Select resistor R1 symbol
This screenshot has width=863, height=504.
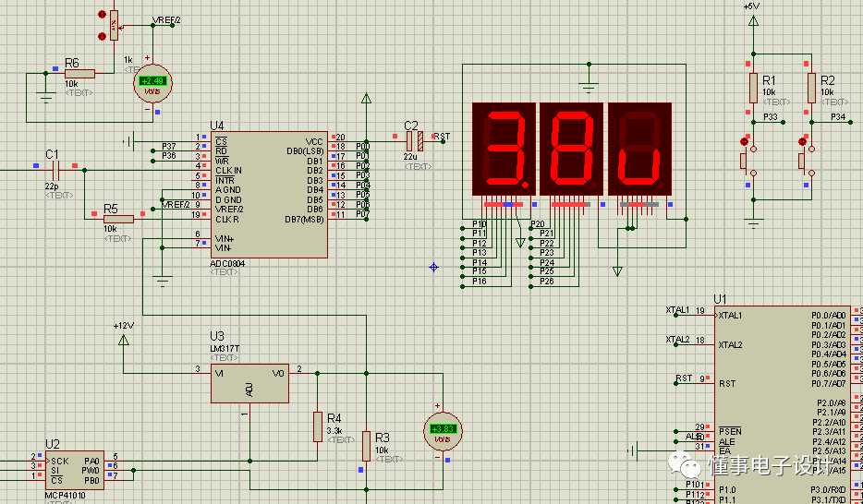point(753,88)
